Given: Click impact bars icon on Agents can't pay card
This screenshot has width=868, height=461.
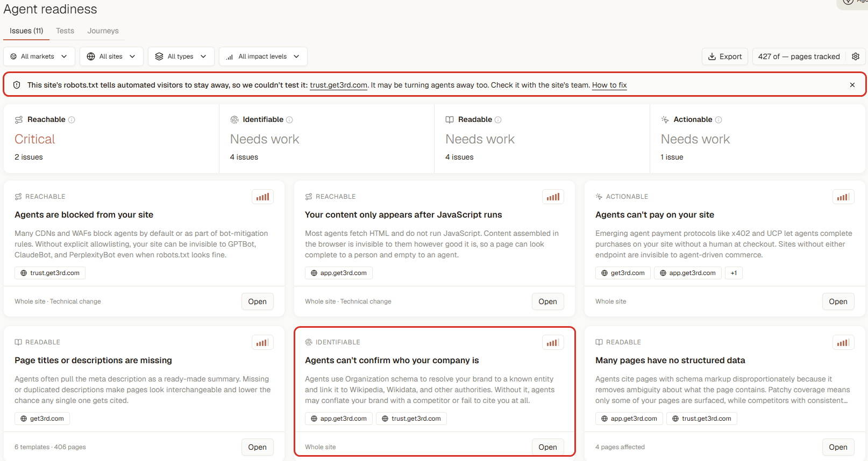Looking at the screenshot, I should pyautogui.click(x=843, y=197).
